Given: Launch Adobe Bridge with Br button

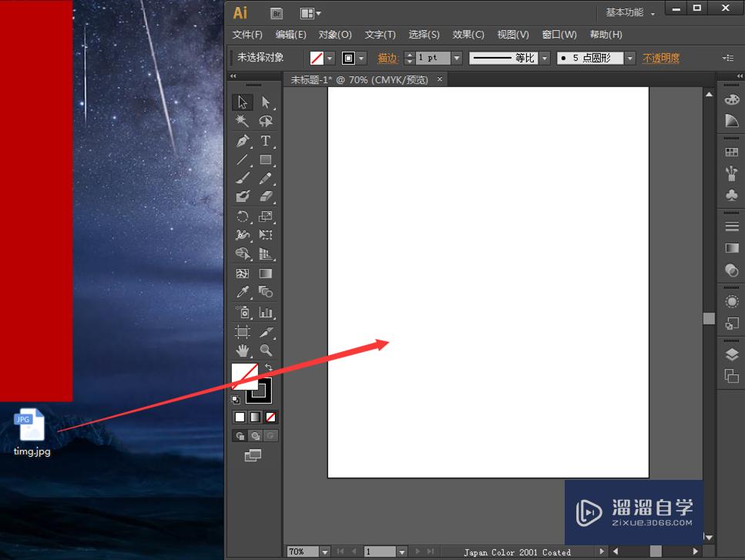Looking at the screenshot, I should tap(276, 14).
